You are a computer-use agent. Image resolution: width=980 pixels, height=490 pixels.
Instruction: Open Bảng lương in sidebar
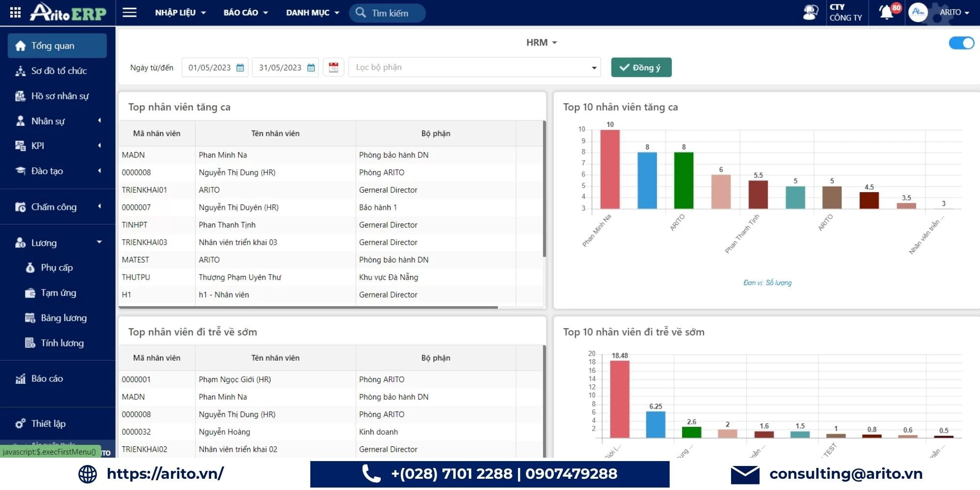coord(63,318)
